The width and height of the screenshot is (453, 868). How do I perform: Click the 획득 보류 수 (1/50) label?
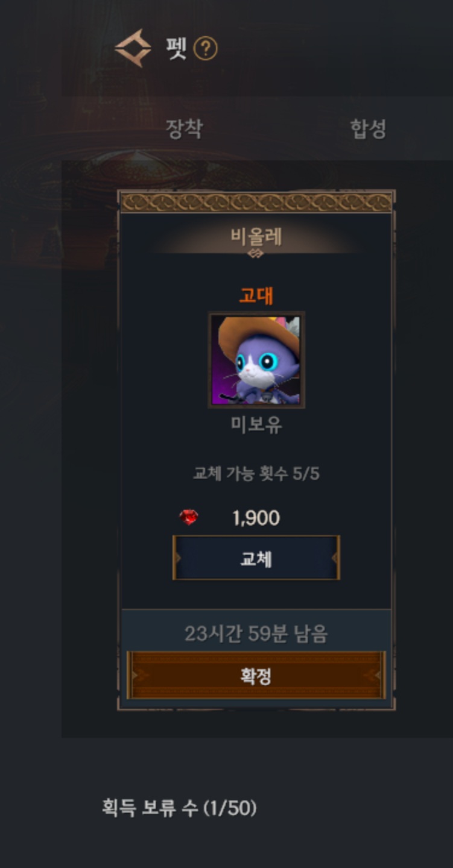click(x=179, y=808)
